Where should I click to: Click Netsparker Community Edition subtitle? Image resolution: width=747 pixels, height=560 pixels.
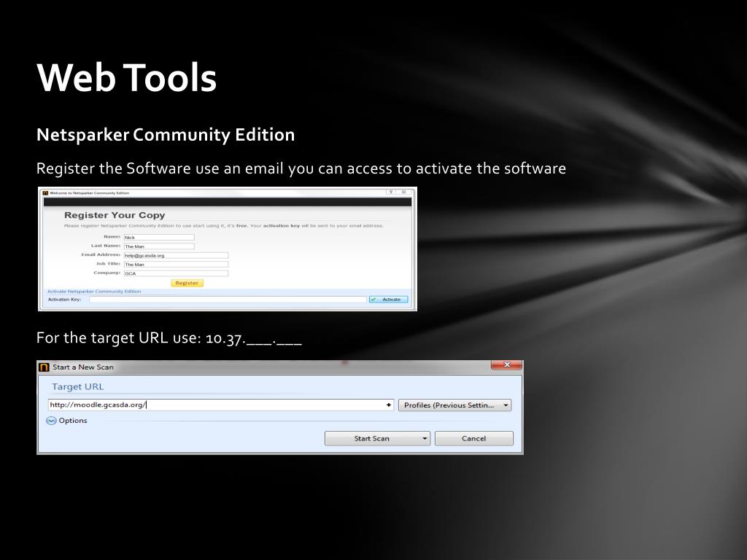click(x=166, y=135)
